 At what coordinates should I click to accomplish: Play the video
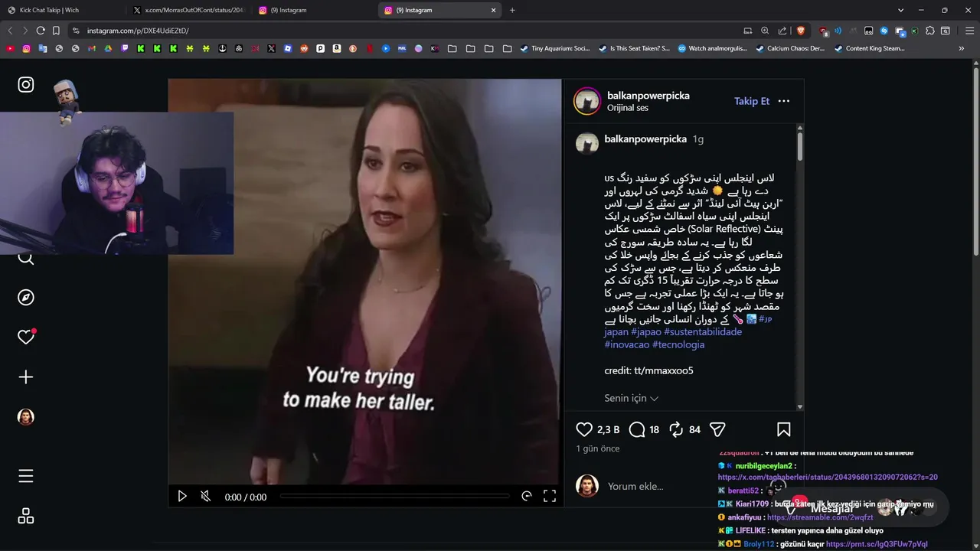click(182, 496)
